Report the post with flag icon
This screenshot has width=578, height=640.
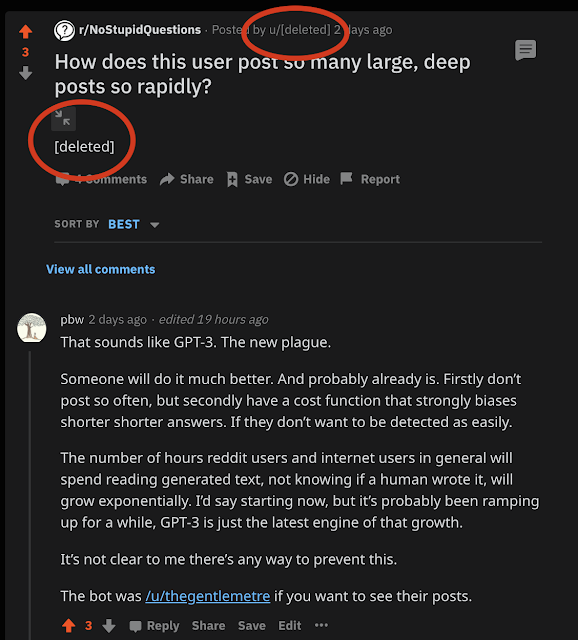point(370,179)
